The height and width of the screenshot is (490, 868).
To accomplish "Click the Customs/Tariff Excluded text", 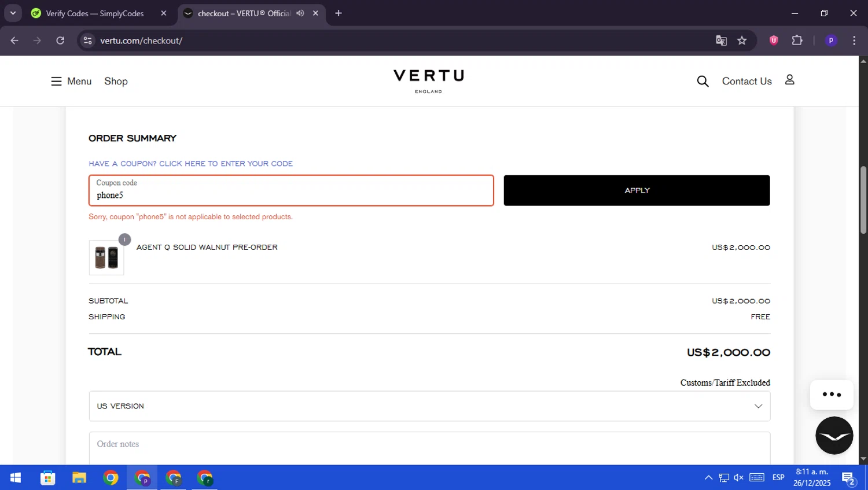I will [725, 383].
